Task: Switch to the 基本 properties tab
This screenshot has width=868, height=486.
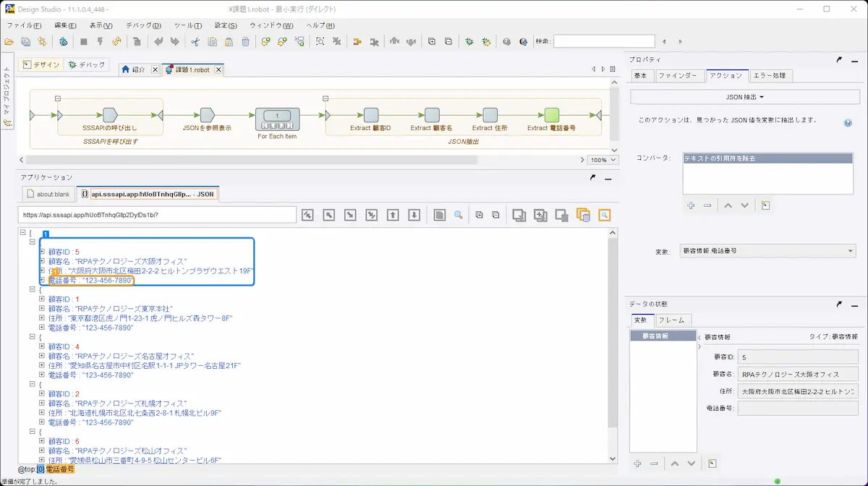Action: pyautogui.click(x=641, y=75)
